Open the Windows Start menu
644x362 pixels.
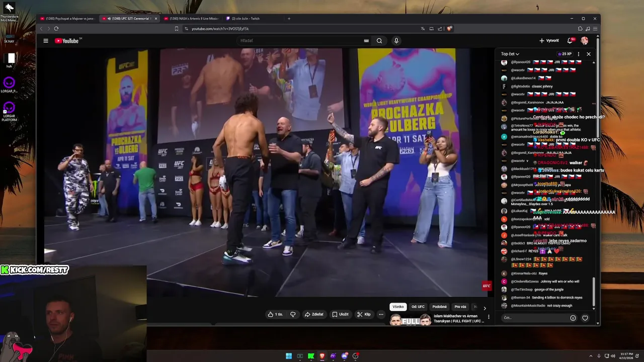click(289, 356)
